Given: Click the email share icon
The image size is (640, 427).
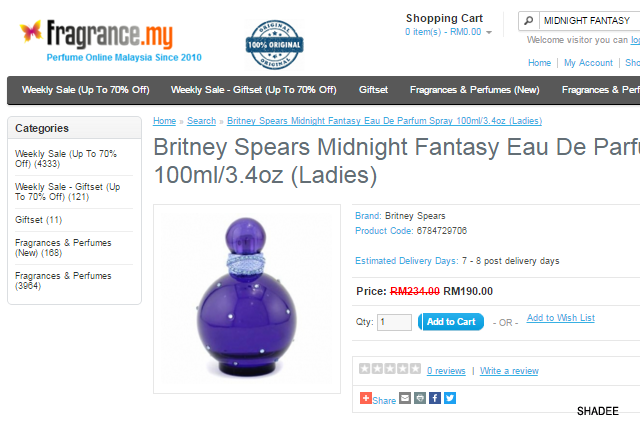Looking at the screenshot, I should pyautogui.click(x=405, y=398).
